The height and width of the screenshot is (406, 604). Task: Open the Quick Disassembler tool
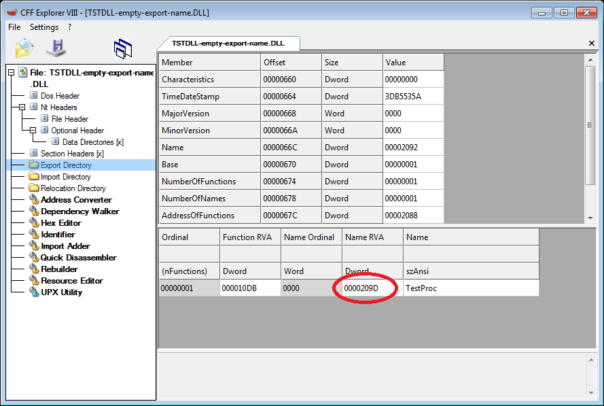click(78, 257)
